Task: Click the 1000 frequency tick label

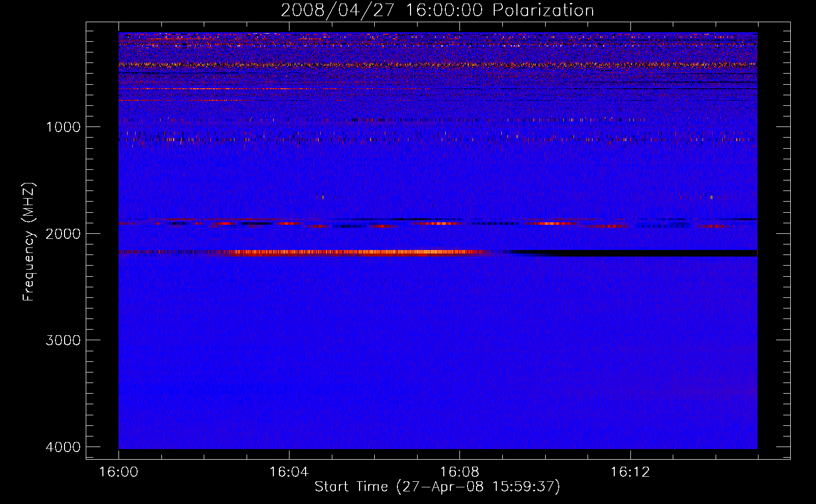Action: coord(63,127)
